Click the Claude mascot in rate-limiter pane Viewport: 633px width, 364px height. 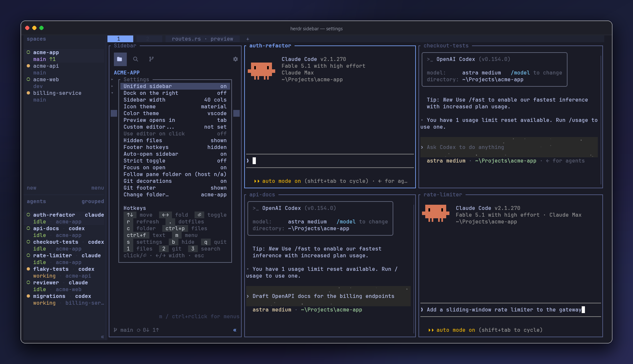coord(436,213)
